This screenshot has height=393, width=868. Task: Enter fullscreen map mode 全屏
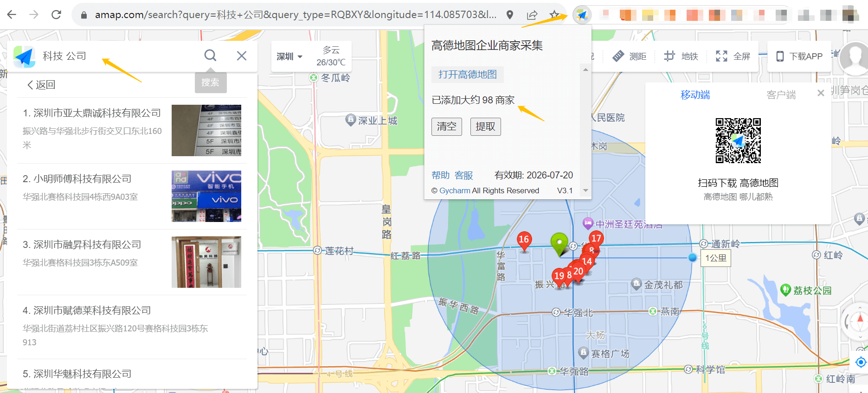[733, 57]
